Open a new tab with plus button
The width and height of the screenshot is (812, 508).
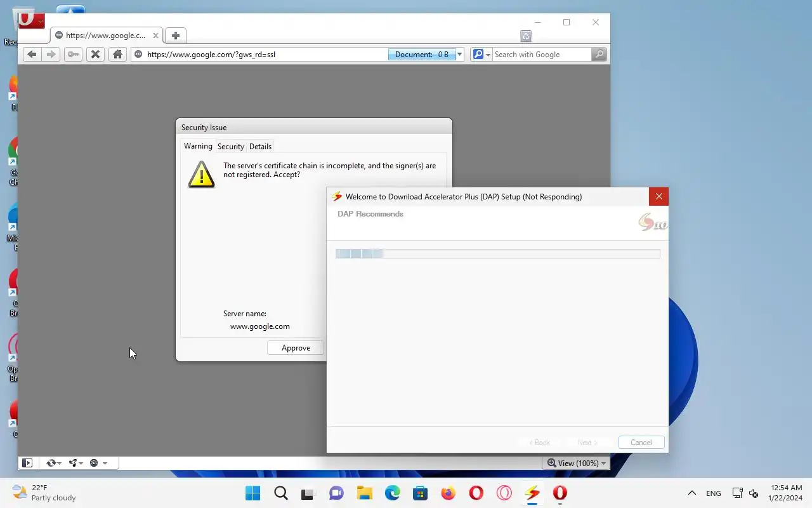click(x=176, y=36)
